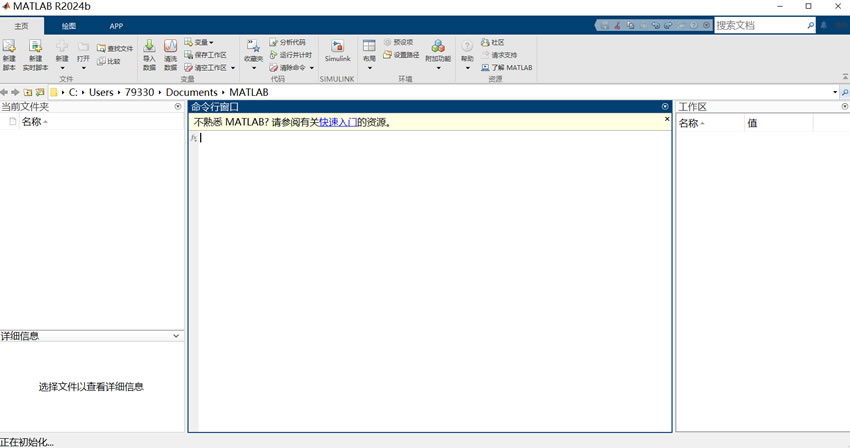Open 预设项 (Preferences) gear icon
The width and height of the screenshot is (850, 448).
[388, 43]
